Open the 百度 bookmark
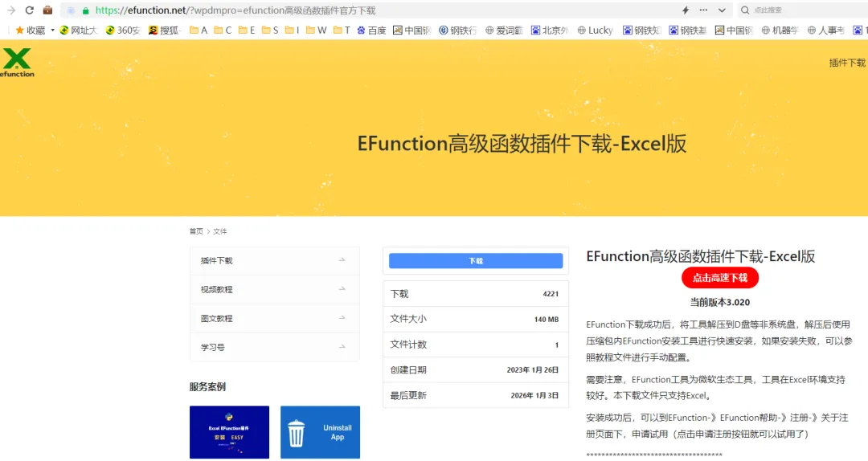This screenshot has width=868, height=461. click(371, 30)
